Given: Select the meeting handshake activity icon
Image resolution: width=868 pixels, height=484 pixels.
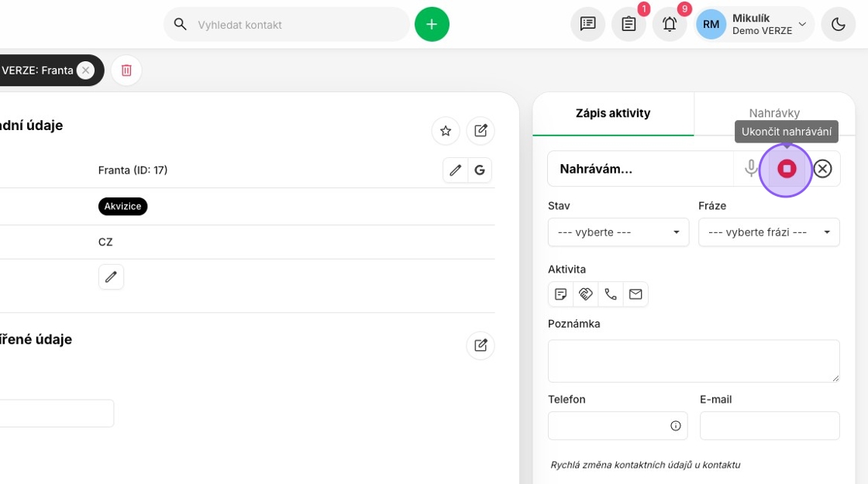Looking at the screenshot, I should 586,294.
